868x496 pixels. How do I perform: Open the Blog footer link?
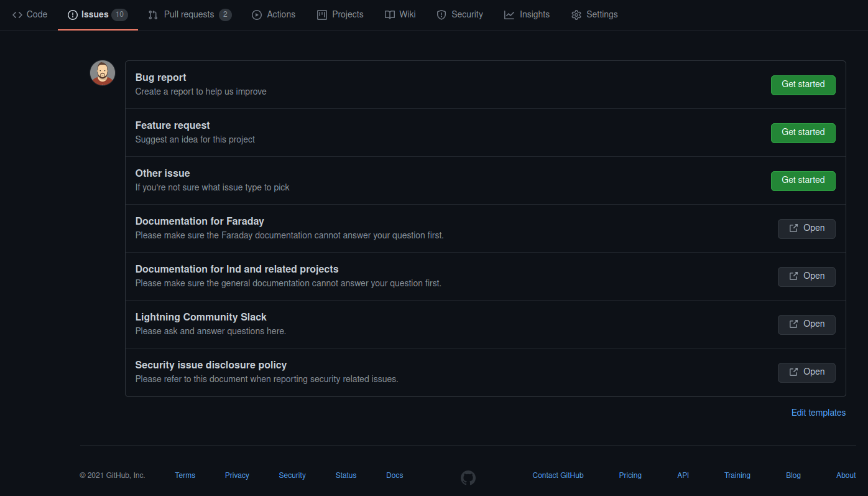pyautogui.click(x=793, y=475)
